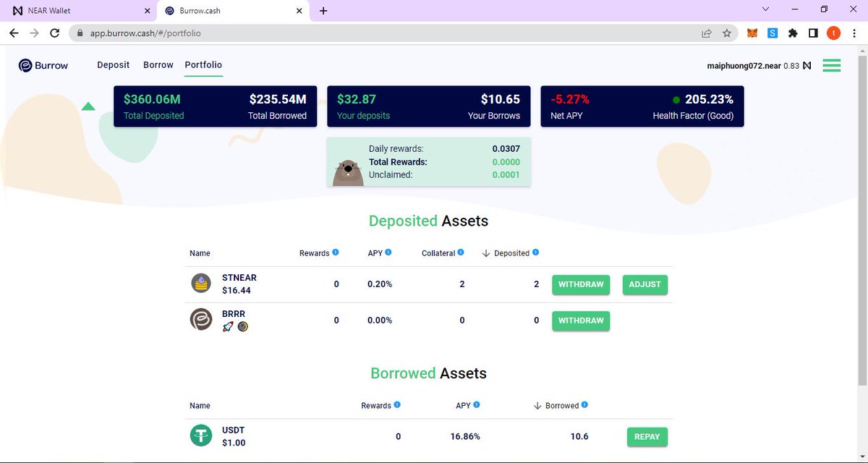Image resolution: width=868 pixels, height=463 pixels.
Task: Click the STNEAR token icon
Action: click(201, 284)
